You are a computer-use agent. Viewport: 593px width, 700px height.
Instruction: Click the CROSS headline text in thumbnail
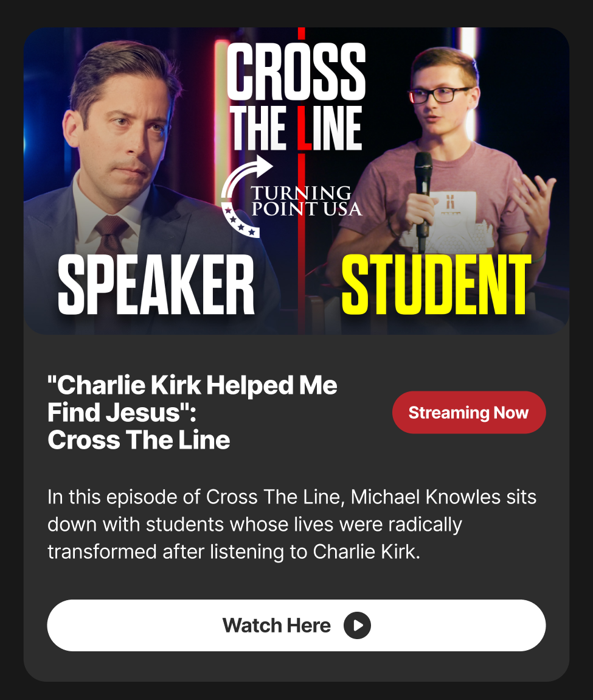pyautogui.click(x=296, y=71)
